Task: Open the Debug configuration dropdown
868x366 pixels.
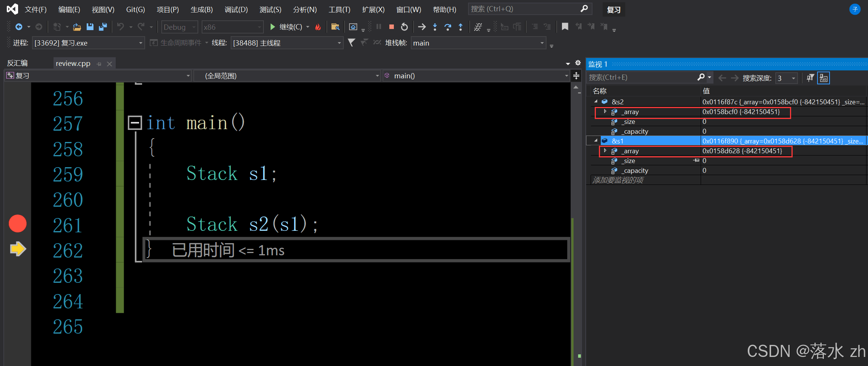Action: [x=179, y=27]
